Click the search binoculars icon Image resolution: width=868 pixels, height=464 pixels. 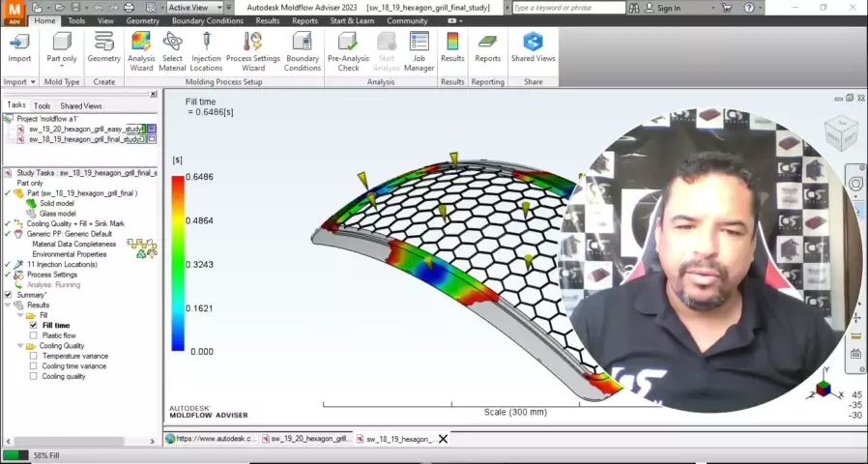click(634, 8)
